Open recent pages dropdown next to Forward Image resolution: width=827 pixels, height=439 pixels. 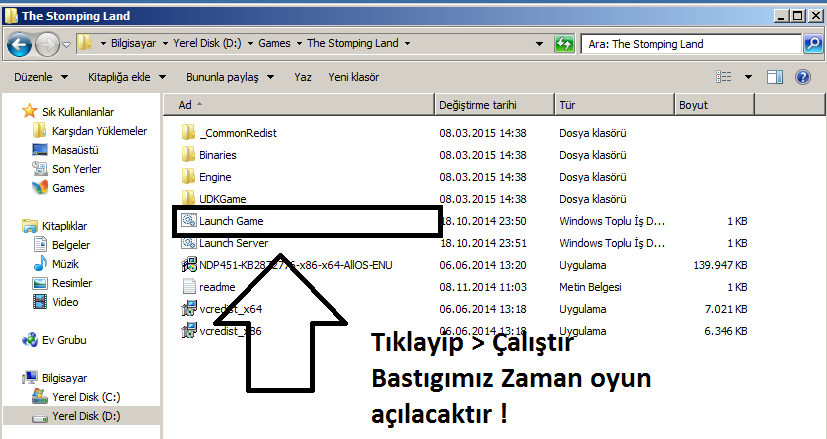(x=66, y=45)
